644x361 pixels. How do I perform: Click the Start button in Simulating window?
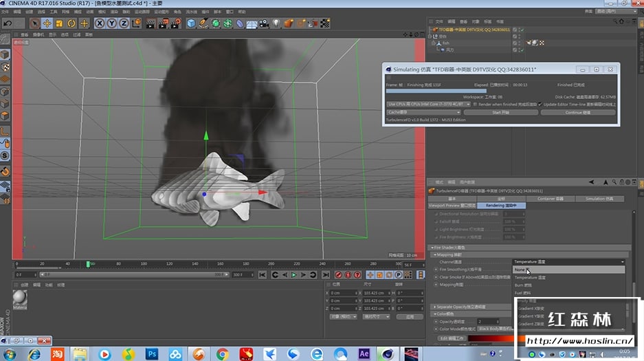tap(500, 112)
